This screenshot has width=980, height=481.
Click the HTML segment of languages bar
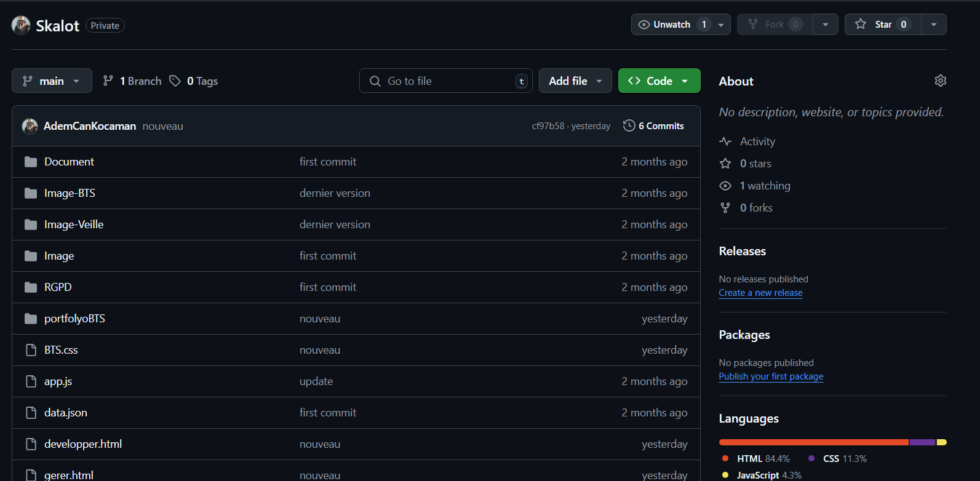tap(813, 442)
